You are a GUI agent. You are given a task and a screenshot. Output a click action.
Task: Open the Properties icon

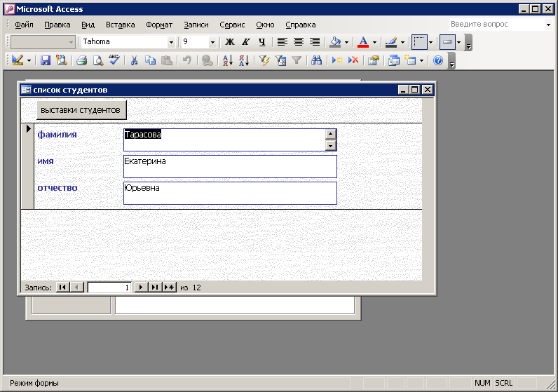coord(374,60)
